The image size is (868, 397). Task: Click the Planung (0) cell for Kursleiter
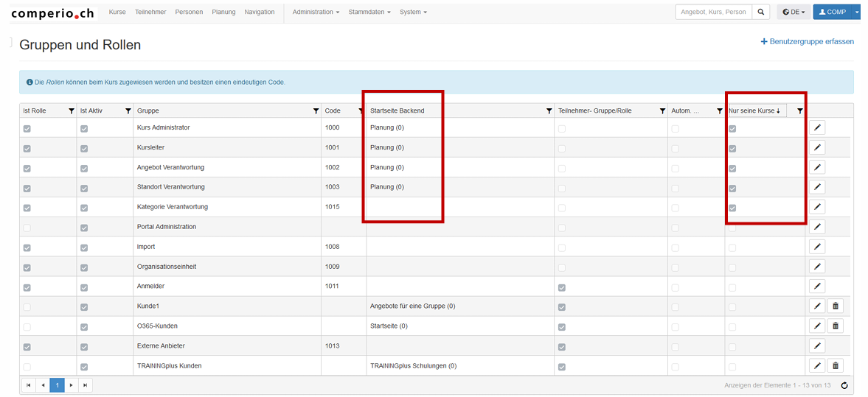pyautogui.click(x=387, y=147)
